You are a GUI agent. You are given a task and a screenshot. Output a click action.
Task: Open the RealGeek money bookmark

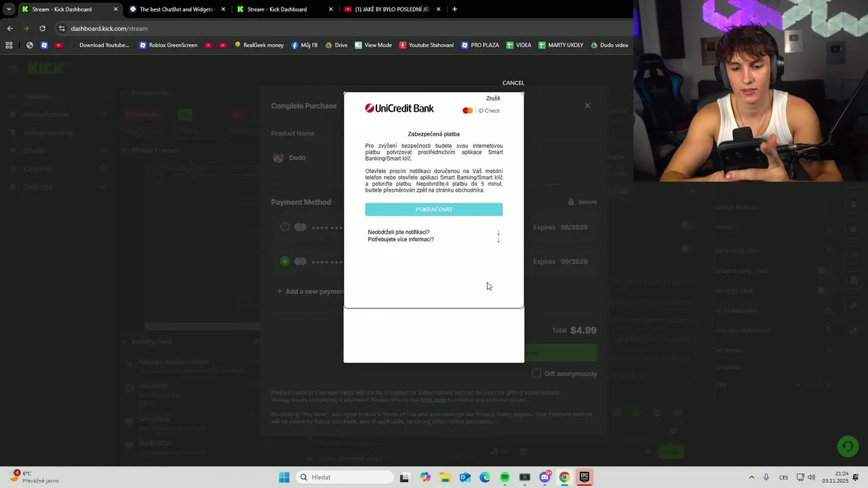point(259,45)
